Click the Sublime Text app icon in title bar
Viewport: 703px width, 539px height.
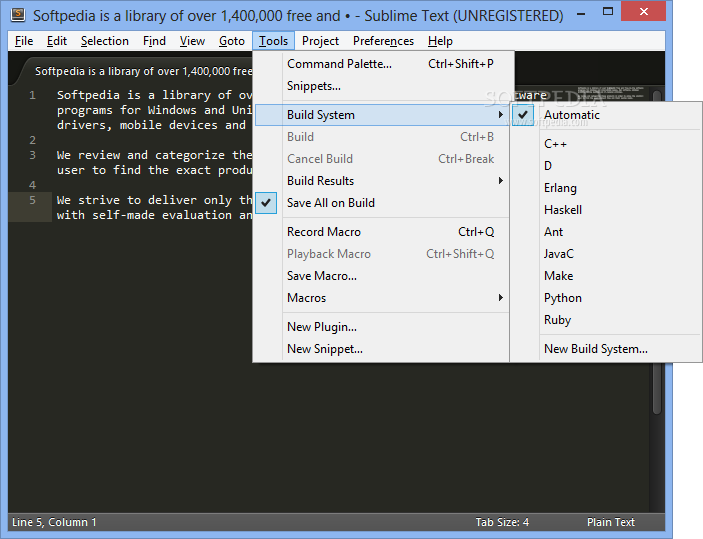coord(17,15)
